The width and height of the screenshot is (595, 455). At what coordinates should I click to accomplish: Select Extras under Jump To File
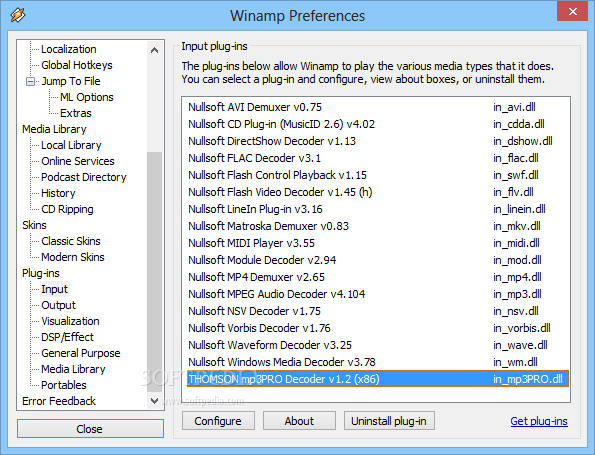pyautogui.click(x=76, y=113)
